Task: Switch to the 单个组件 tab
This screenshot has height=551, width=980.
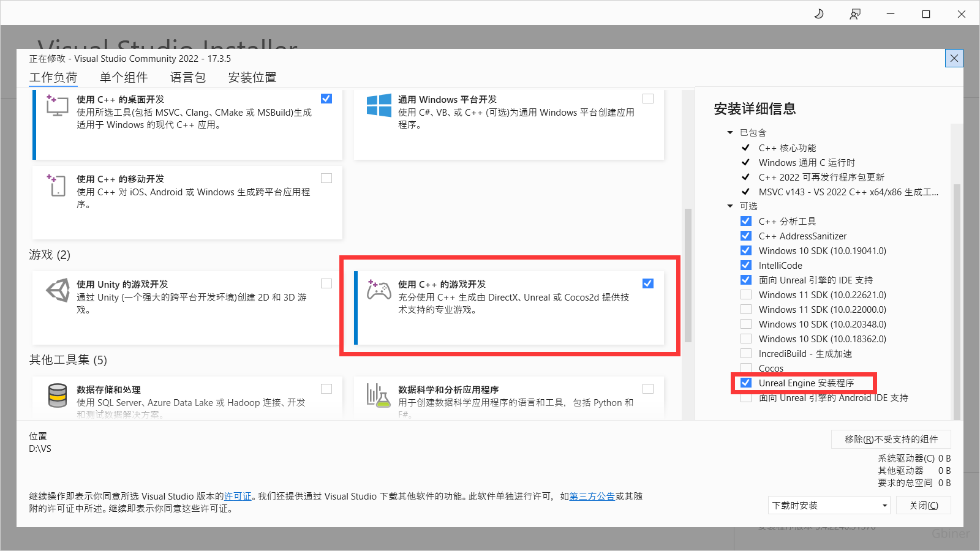Action: 124,77
